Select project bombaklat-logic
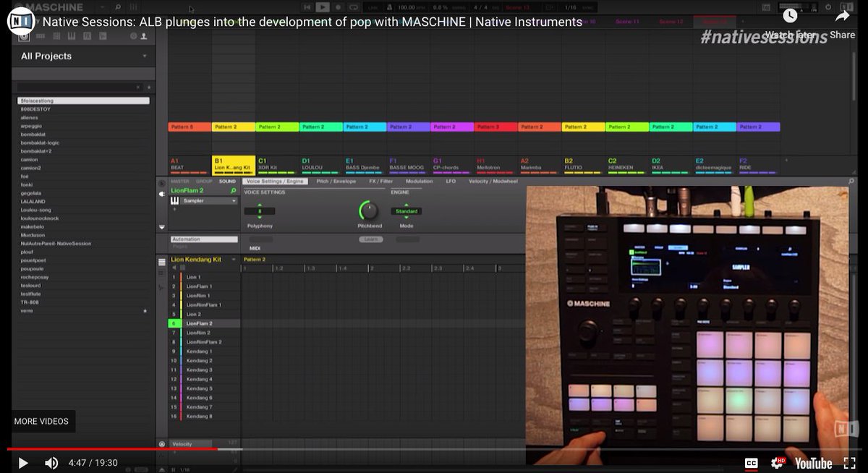868x473 pixels. (x=41, y=142)
